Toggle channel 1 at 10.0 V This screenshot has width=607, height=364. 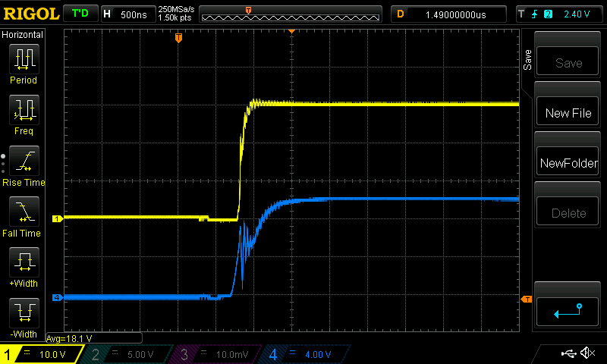click(x=42, y=354)
